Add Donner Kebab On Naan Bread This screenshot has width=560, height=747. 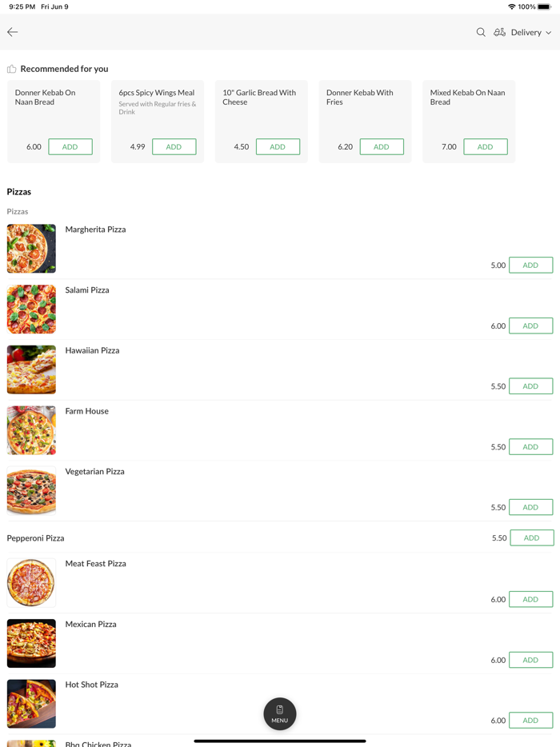point(70,146)
